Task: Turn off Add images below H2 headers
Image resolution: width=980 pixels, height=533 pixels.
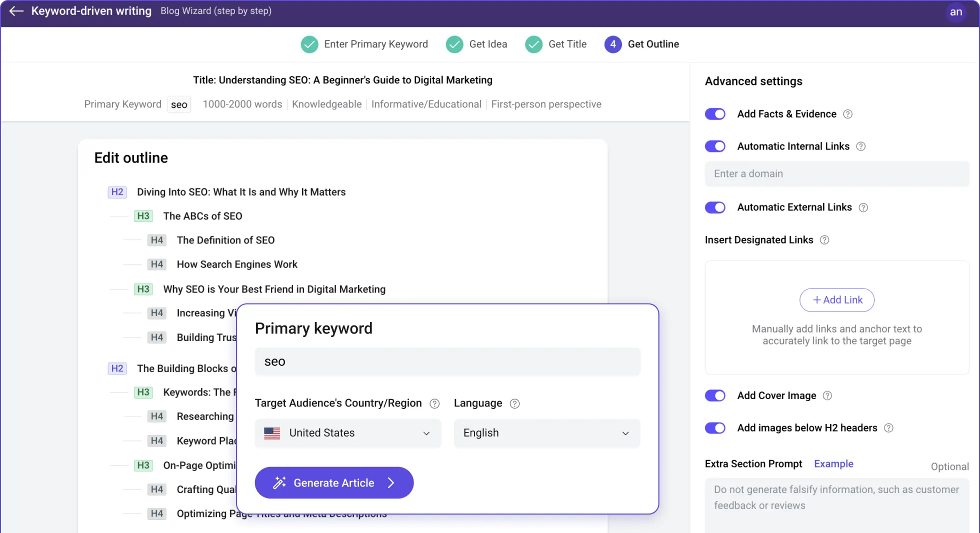Action: tap(715, 428)
